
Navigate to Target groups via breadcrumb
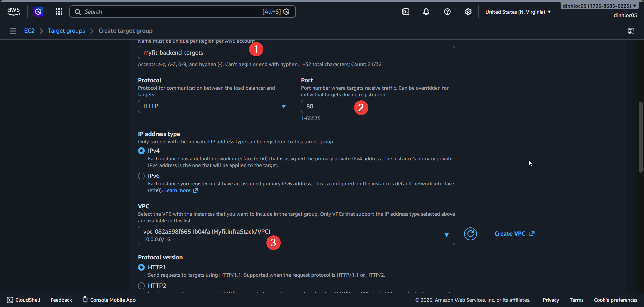pyautogui.click(x=66, y=31)
